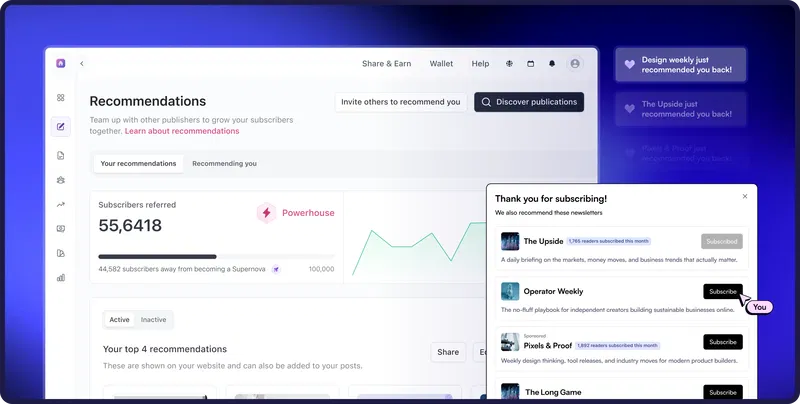Open the trending growth arrow sidebar icon
This screenshot has height=404, width=800.
coord(61,205)
